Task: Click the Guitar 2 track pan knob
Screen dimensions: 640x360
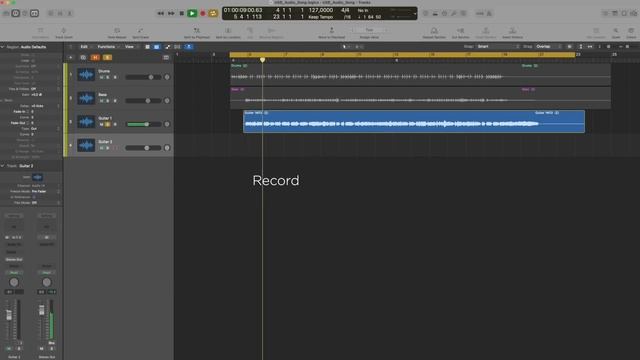Action: point(167,148)
